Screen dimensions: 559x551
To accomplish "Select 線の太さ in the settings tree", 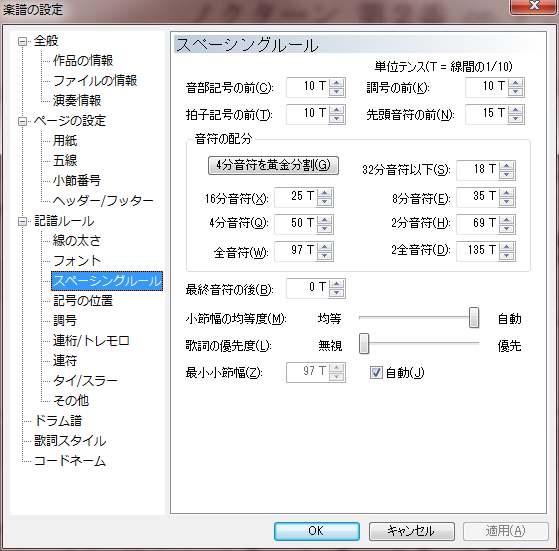I will (x=77, y=241).
